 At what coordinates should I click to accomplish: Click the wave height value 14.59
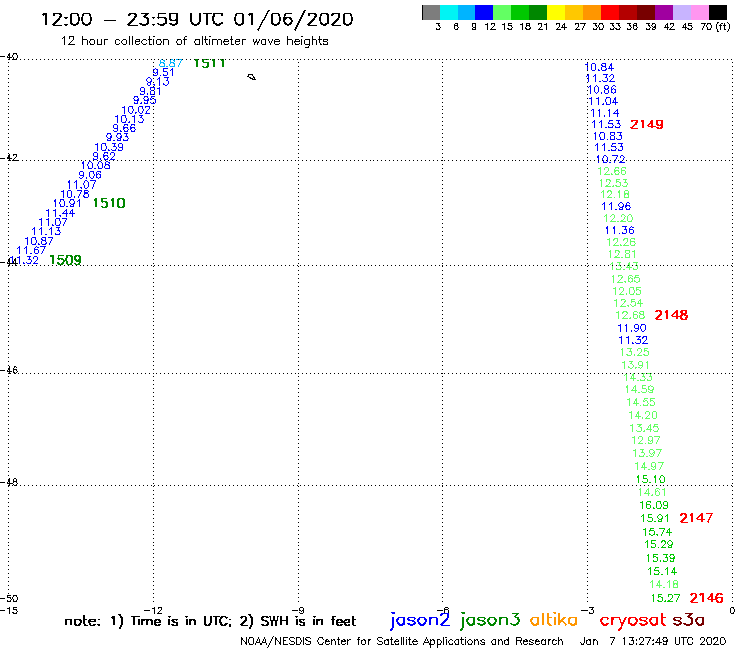pyautogui.click(x=639, y=389)
